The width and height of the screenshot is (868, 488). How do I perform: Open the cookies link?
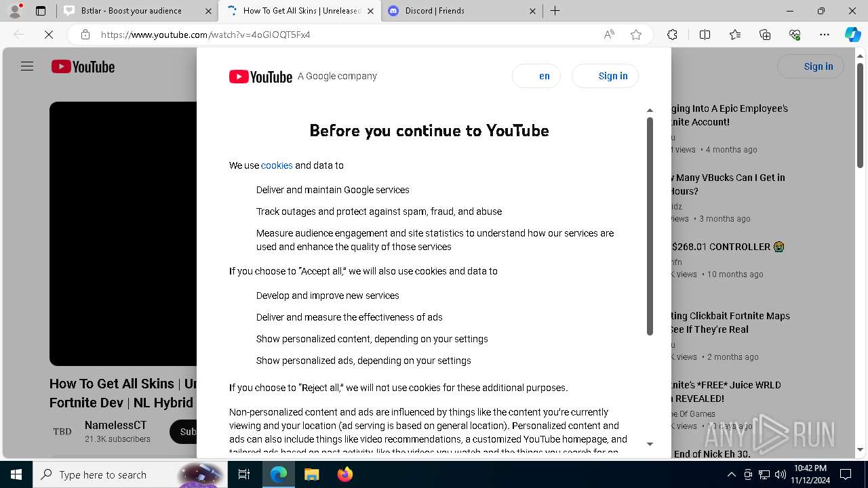pos(277,165)
